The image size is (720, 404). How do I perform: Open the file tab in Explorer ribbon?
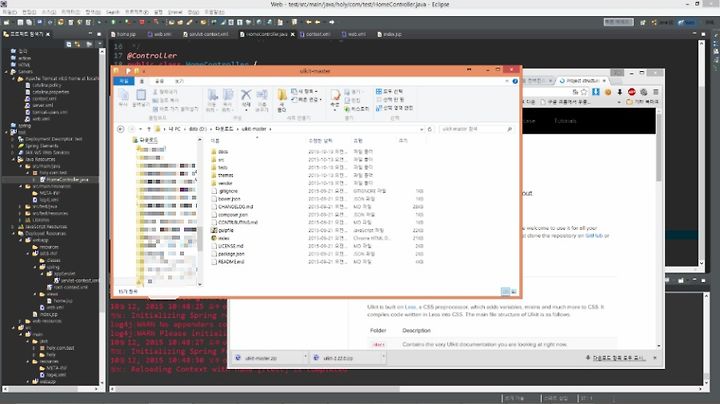pyautogui.click(x=124, y=81)
